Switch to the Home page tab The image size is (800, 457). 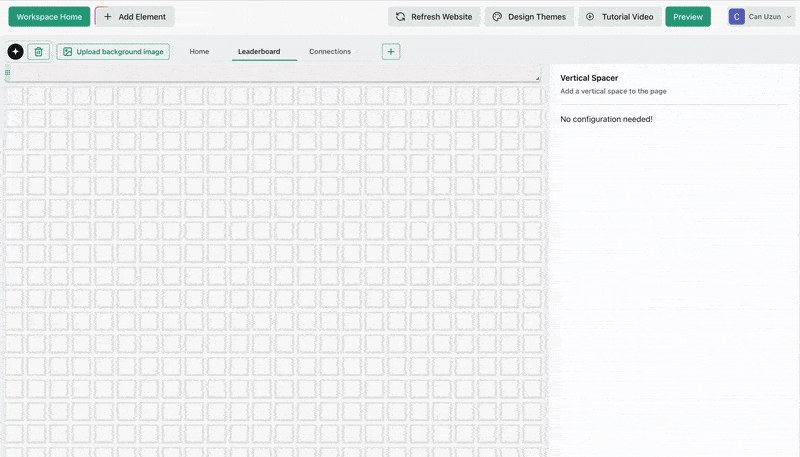pyautogui.click(x=199, y=52)
